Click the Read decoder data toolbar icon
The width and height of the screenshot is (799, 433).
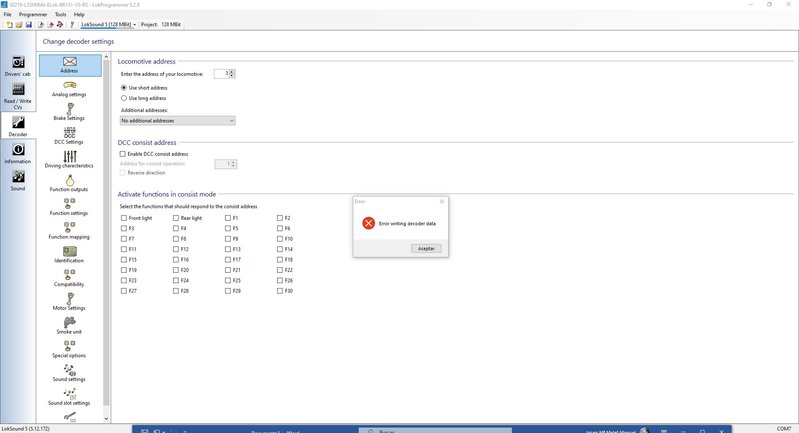pyautogui.click(x=41, y=24)
